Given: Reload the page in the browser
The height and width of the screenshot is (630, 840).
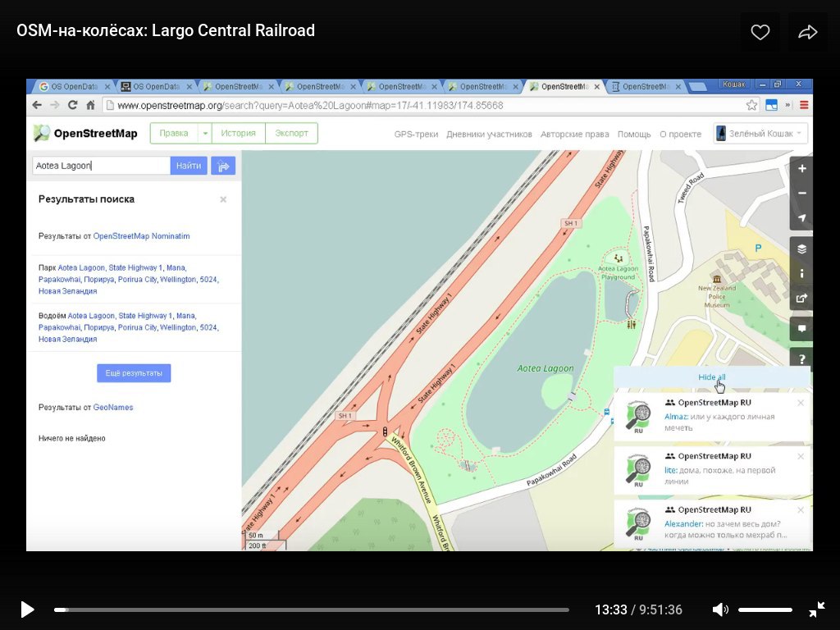Looking at the screenshot, I should pyautogui.click(x=72, y=105).
